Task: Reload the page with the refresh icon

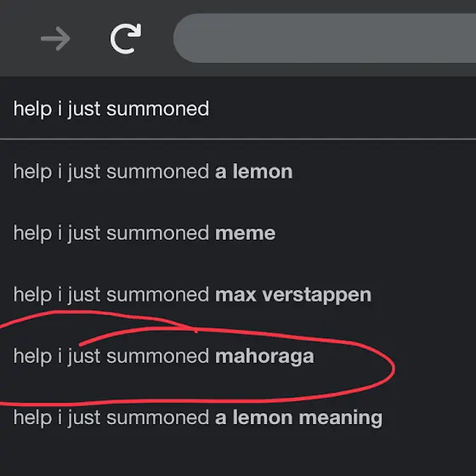Action: [x=126, y=38]
